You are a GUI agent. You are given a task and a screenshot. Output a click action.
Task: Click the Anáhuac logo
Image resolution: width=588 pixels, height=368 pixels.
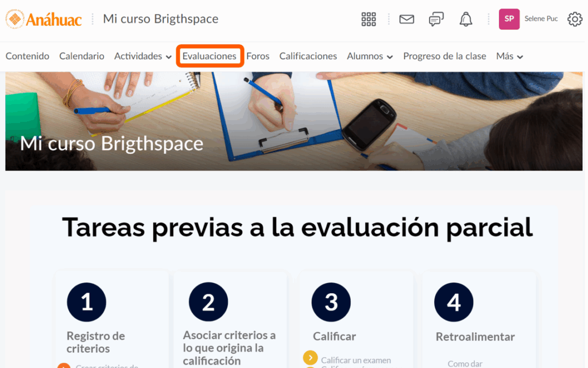pos(44,19)
